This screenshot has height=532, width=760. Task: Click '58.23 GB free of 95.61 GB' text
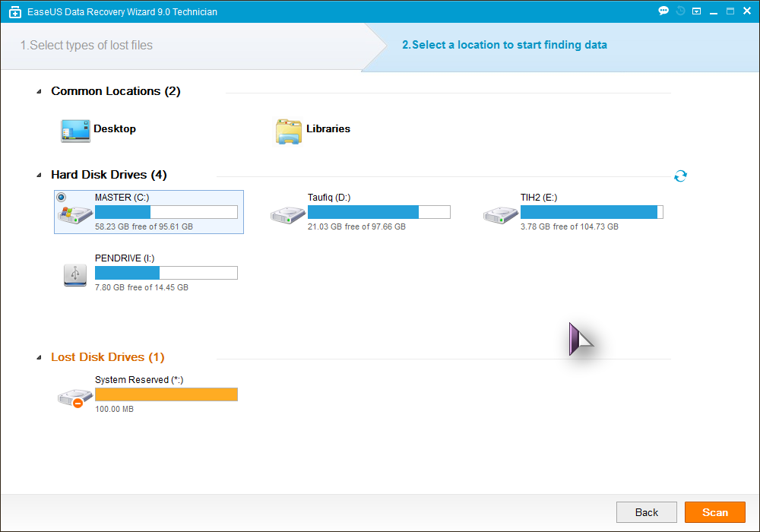pyautogui.click(x=144, y=226)
